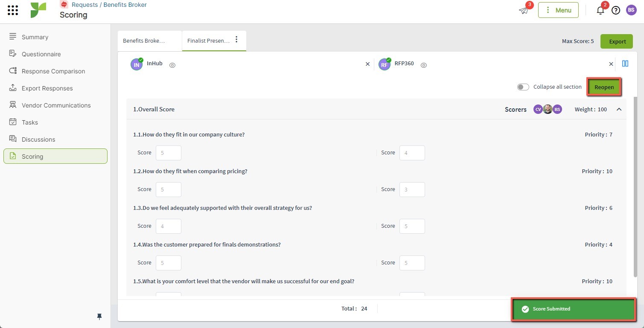Open the notifications bell
The width and height of the screenshot is (644, 328).
point(600,10)
